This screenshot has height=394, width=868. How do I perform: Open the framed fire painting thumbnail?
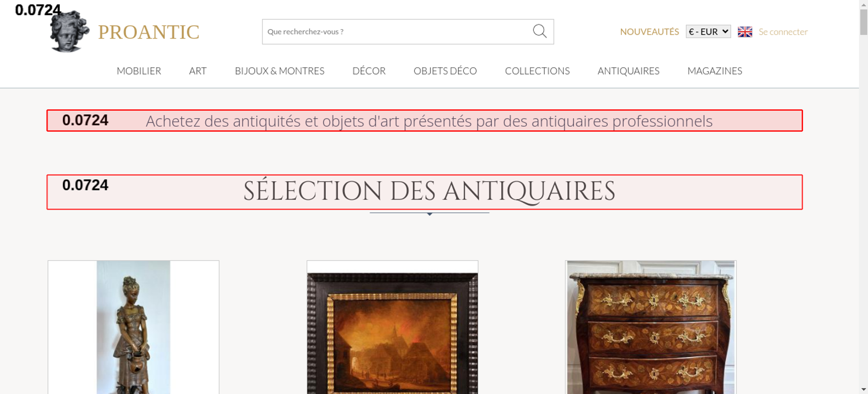pyautogui.click(x=392, y=327)
